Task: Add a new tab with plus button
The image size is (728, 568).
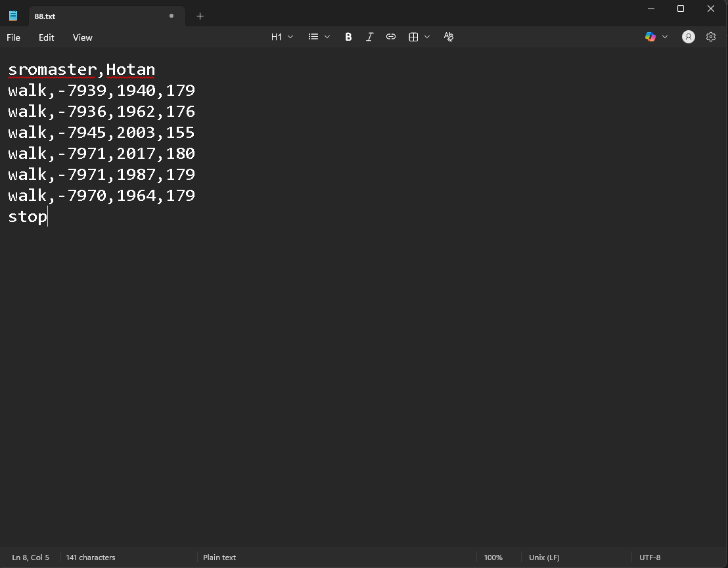Action: pyautogui.click(x=200, y=16)
